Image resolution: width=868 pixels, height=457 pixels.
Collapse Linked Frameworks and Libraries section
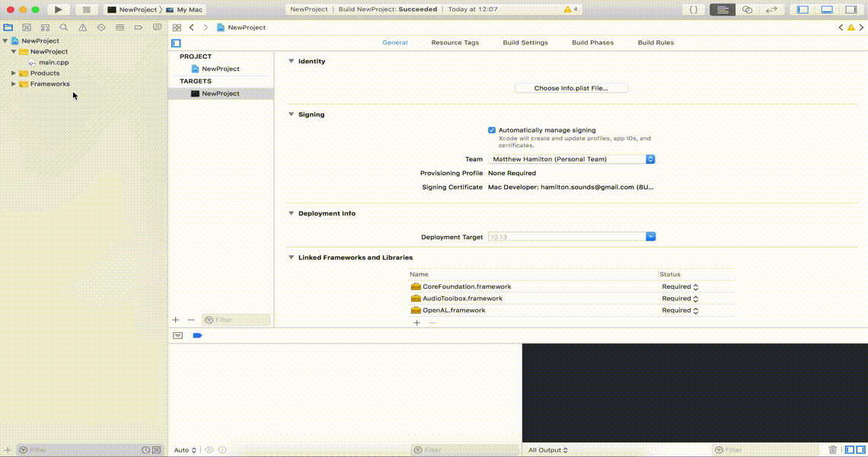click(291, 257)
